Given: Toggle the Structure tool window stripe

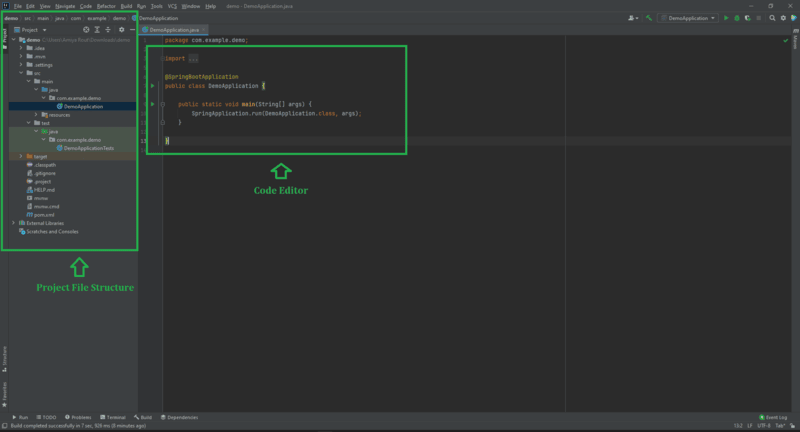Looking at the screenshot, I should (5, 359).
